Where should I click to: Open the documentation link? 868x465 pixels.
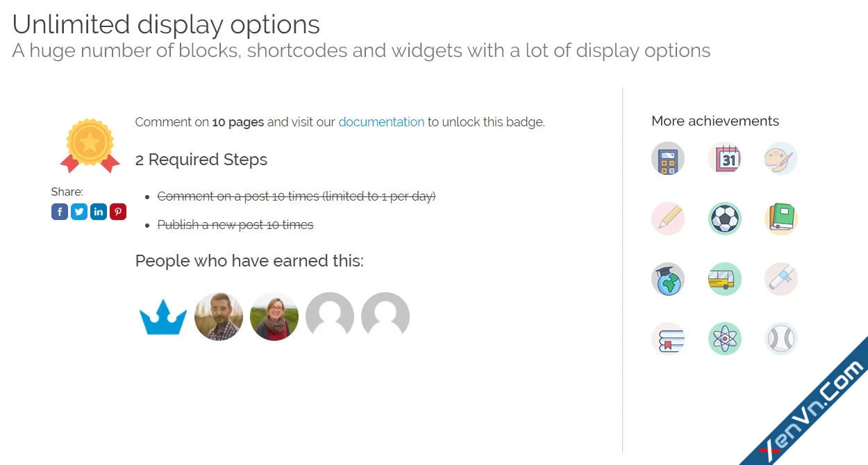381,121
